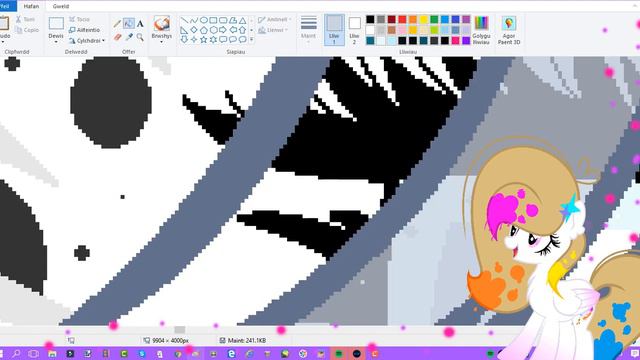Screen dimensions: 640x360
Task: Pick the red color swatch
Action: tap(402, 19)
